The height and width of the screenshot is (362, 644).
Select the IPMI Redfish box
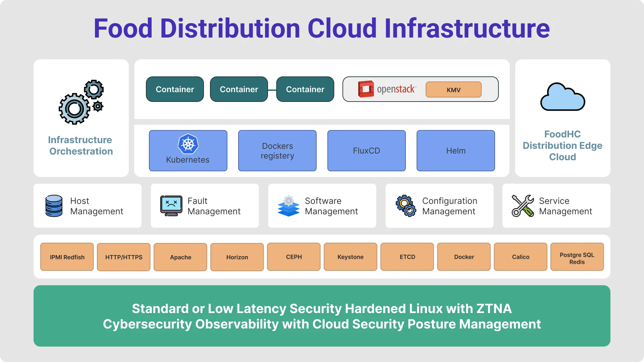67,257
